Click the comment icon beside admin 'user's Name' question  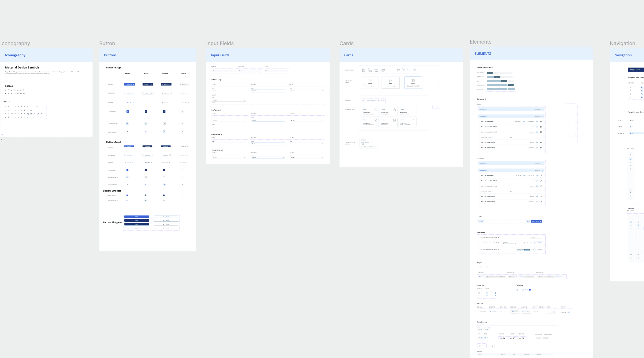(x=541, y=122)
